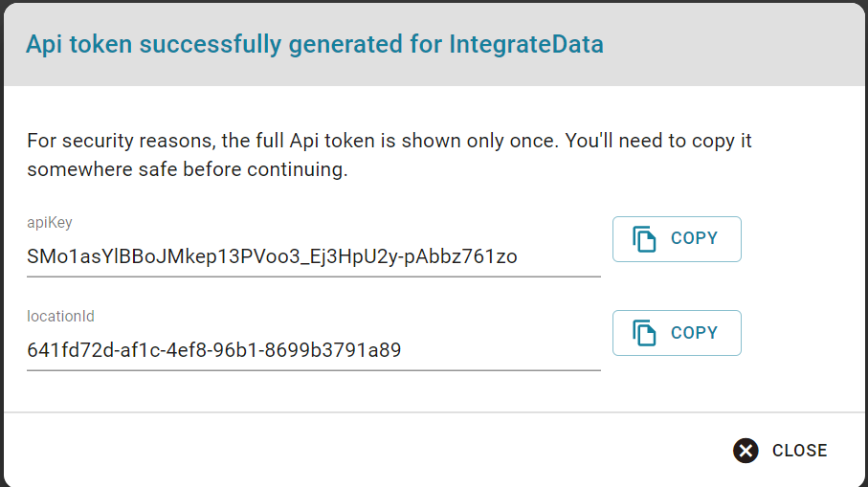Viewport: 868px width, 487px height.
Task: Click the copy icon beside the locationId field
Action: point(644,333)
